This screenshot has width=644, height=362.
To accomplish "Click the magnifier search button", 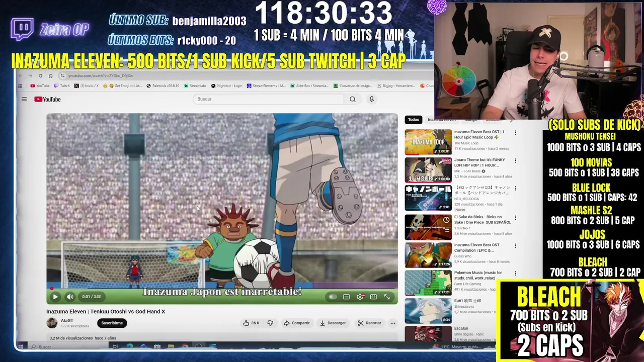I will point(353,99).
